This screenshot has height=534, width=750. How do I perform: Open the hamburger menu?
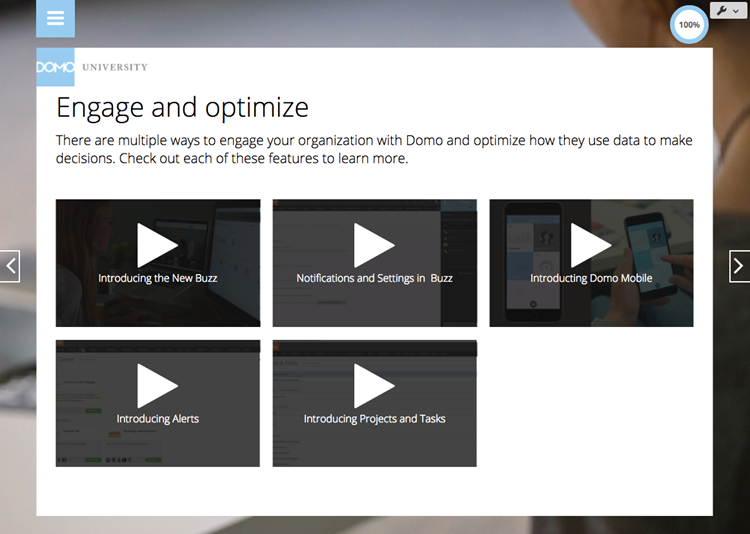55,18
